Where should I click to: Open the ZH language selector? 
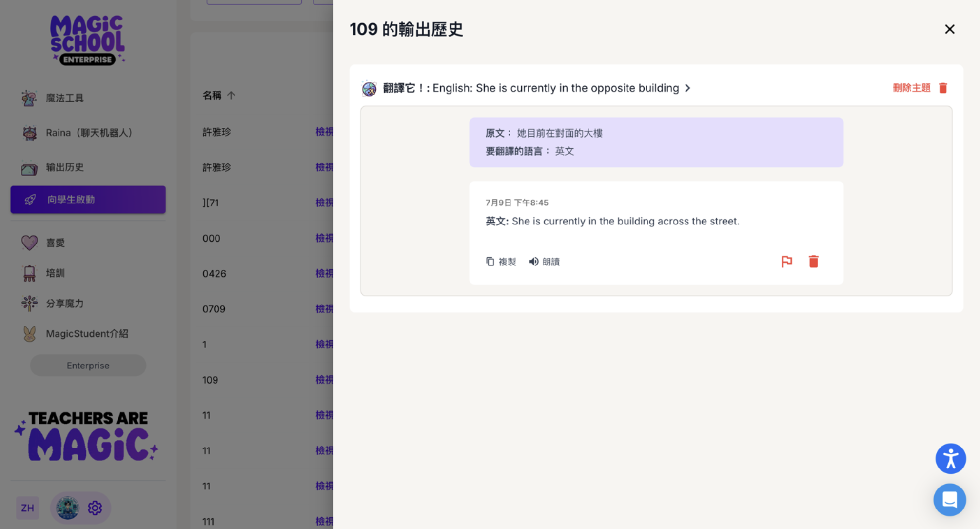(x=28, y=508)
